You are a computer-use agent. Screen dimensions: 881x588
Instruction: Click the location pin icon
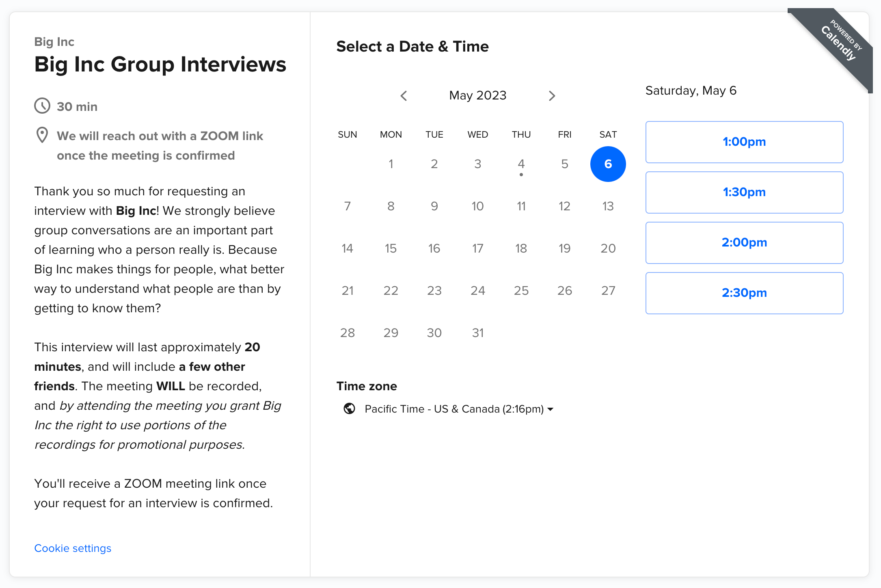tap(42, 135)
